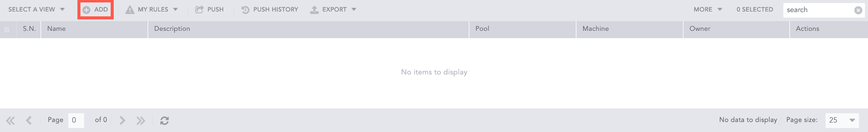Click the previous page arrow
The width and height of the screenshot is (868, 132).
pyautogui.click(x=29, y=120)
